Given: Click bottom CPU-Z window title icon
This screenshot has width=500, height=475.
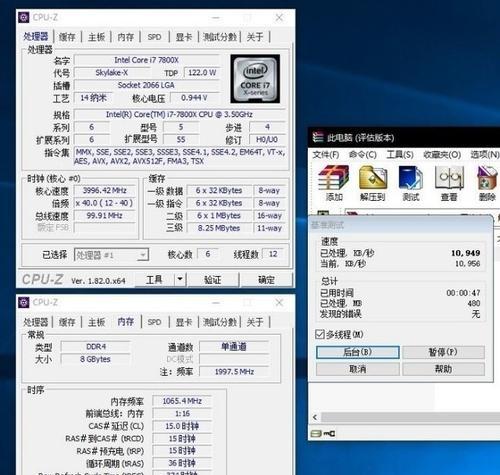Looking at the screenshot, I should tap(24, 302).
